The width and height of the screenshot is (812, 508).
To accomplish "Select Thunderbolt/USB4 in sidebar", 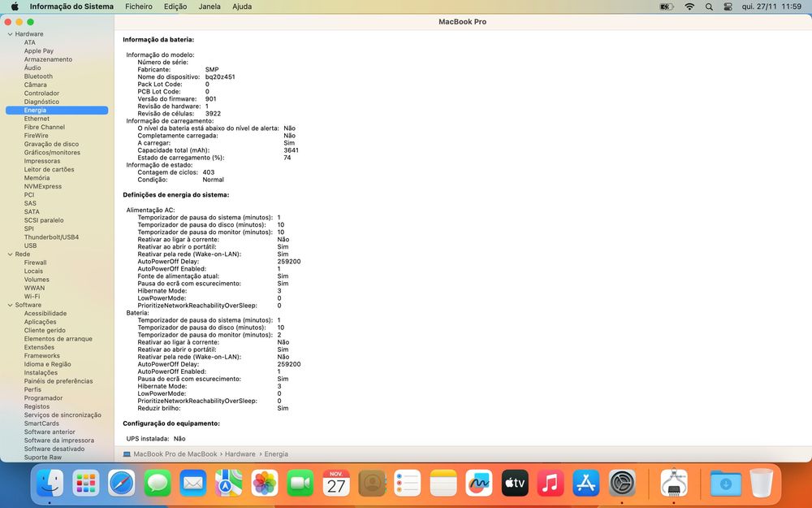I will coord(51,237).
